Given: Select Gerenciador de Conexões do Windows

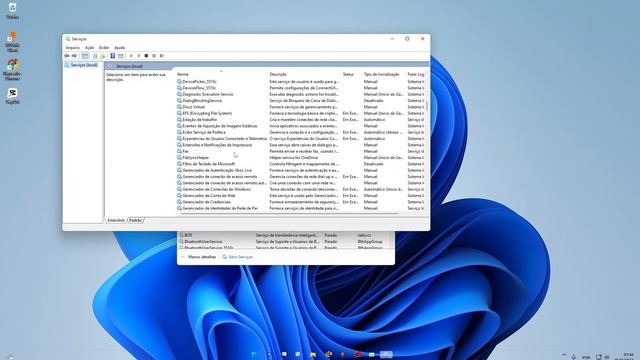Looking at the screenshot, I should 300,189.
